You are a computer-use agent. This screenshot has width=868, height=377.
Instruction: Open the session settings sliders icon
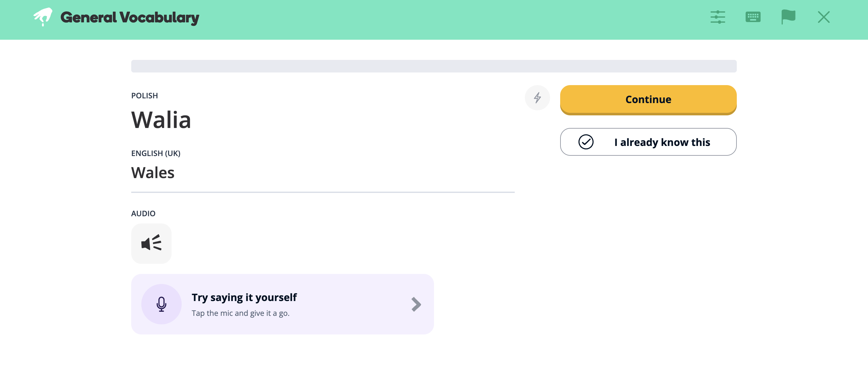click(718, 17)
